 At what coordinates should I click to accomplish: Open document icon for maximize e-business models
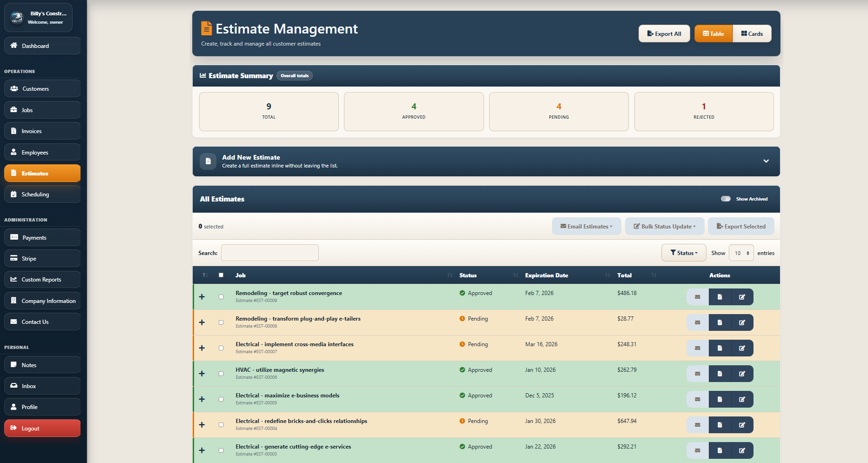(x=720, y=399)
